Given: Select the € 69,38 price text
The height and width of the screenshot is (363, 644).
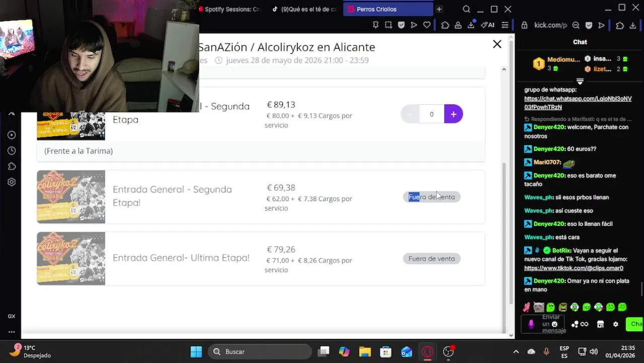Looking at the screenshot, I should click(281, 188).
